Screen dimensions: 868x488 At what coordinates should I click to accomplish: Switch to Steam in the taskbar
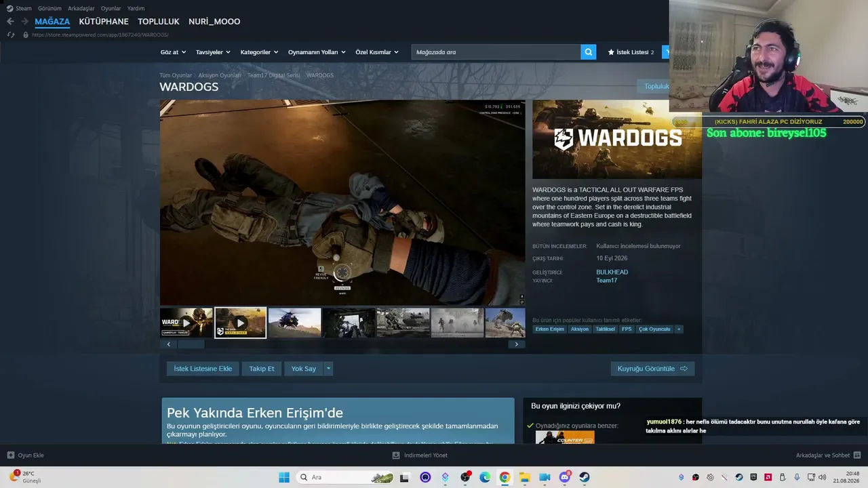point(585,477)
